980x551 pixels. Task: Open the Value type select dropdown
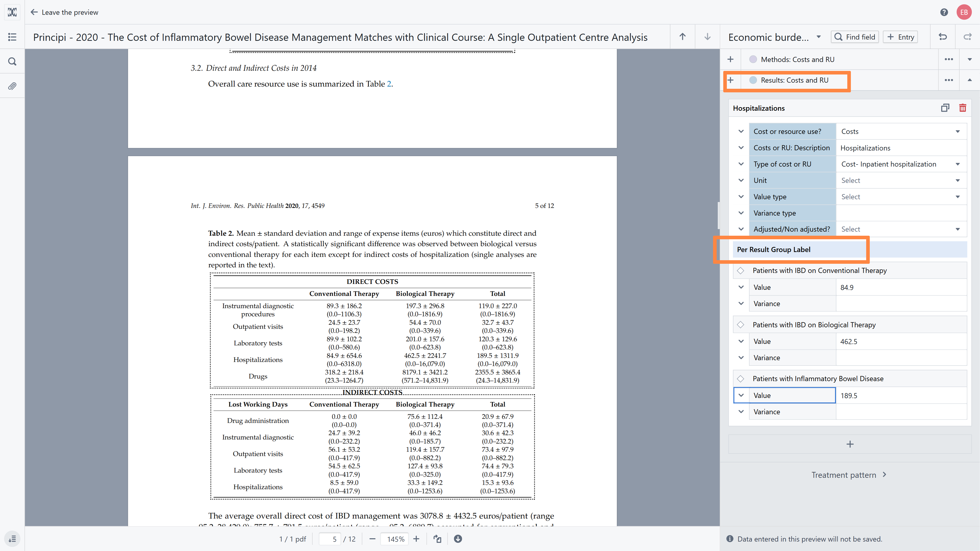[x=901, y=197]
